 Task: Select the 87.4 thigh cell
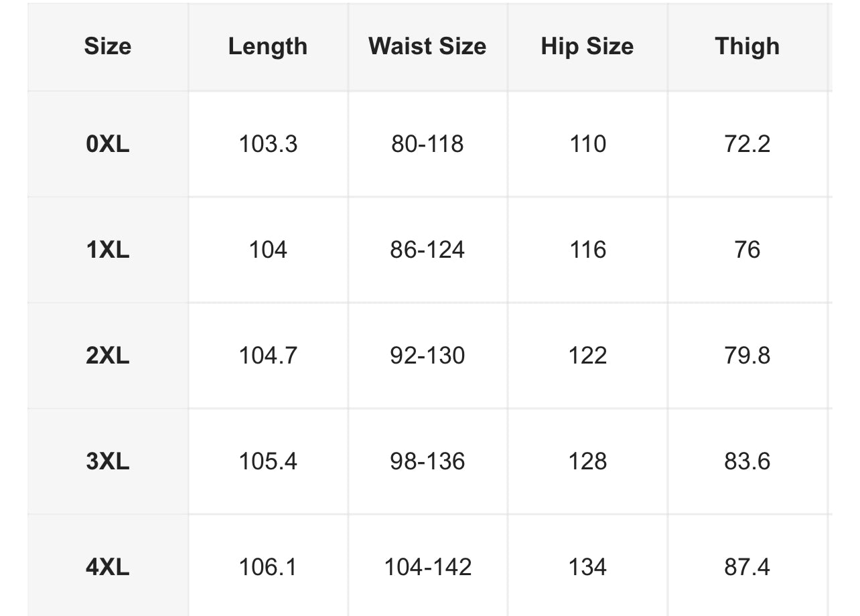click(x=747, y=567)
